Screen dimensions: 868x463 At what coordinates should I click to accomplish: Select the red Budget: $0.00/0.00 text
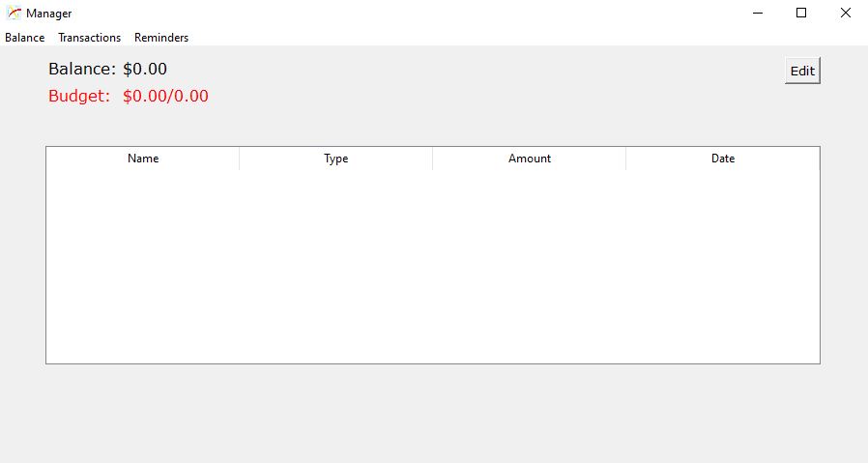click(129, 96)
